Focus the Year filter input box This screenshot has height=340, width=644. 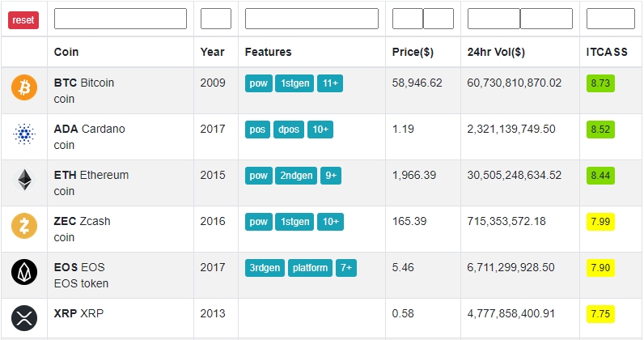(x=216, y=19)
